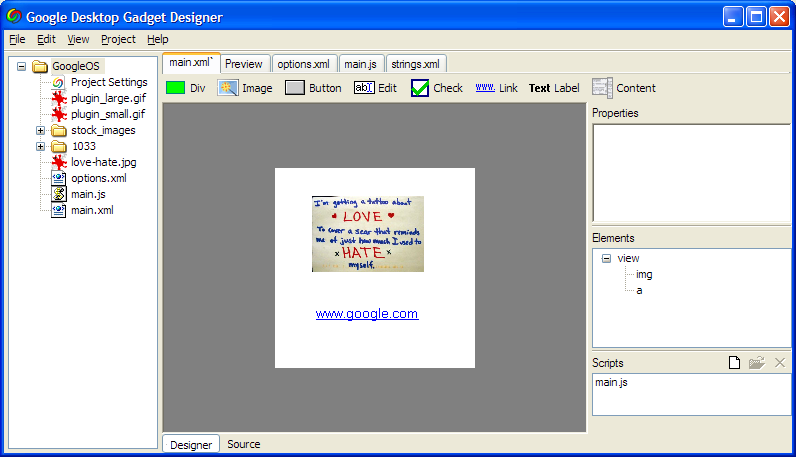The image size is (796, 457).
Task: Expand the stock_images folder
Action: [41, 130]
